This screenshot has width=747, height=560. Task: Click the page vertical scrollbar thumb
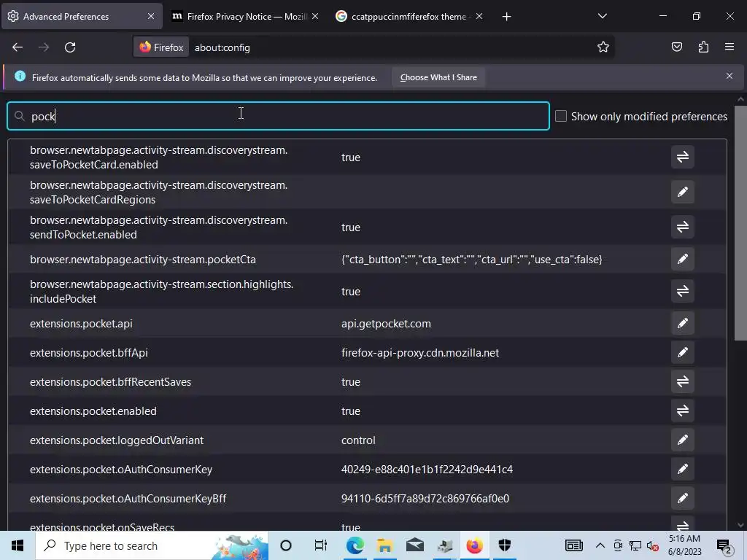pos(740,223)
